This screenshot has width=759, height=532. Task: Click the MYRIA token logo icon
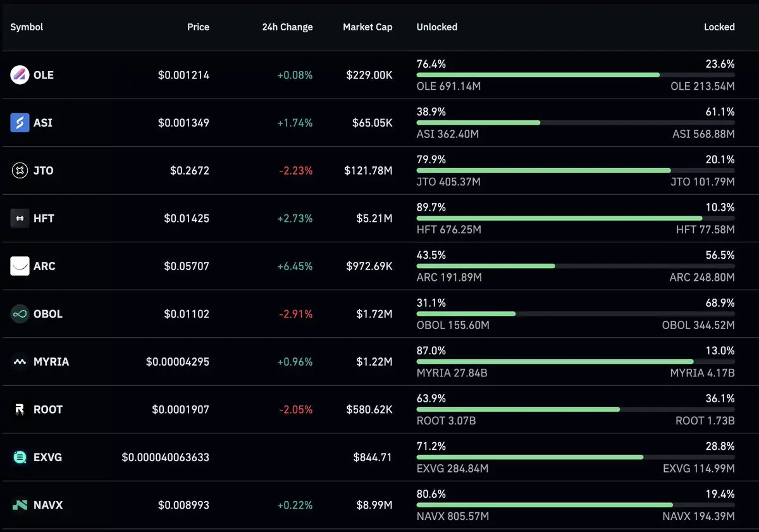pyautogui.click(x=20, y=362)
